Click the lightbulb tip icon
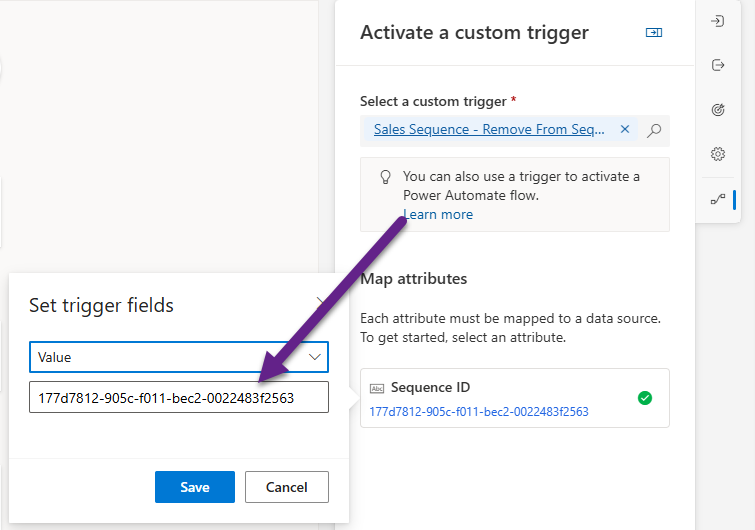Image resolution: width=755 pixels, height=530 pixels. click(385, 177)
